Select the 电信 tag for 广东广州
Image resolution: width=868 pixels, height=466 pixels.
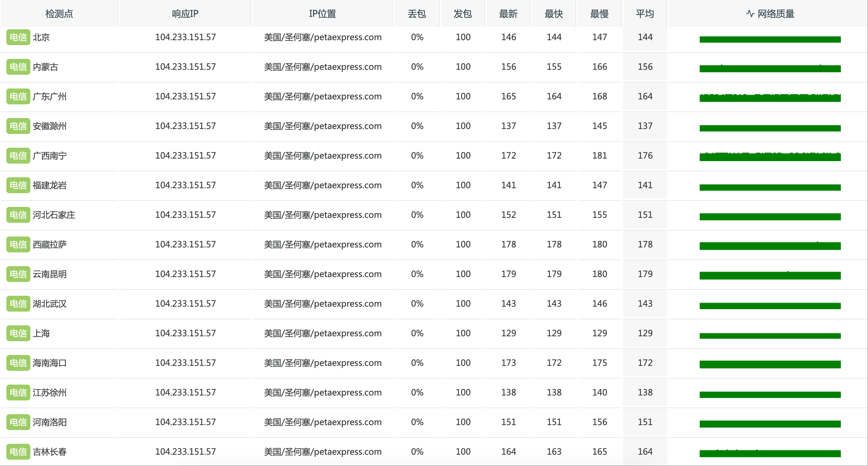click(18, 97)
